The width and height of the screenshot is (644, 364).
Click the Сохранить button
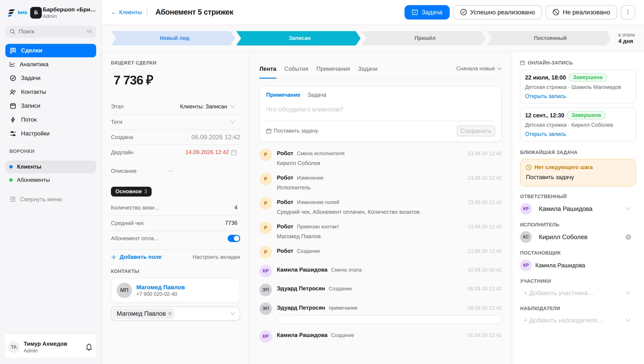pyautogui.click(x=476, y=131)
